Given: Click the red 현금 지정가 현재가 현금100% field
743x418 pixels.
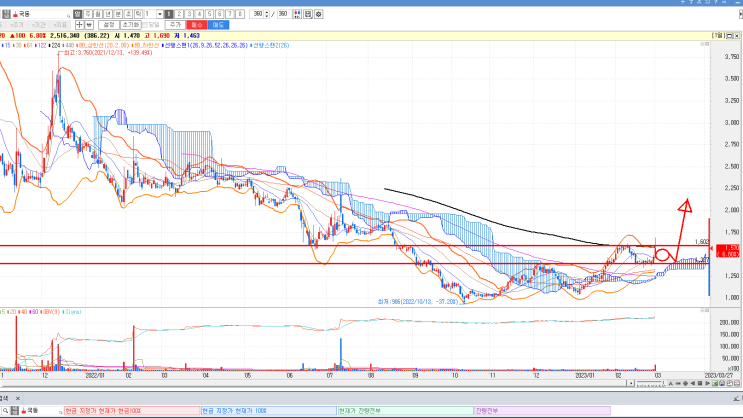Looking at the screenshot, I should tap(132, 410).
